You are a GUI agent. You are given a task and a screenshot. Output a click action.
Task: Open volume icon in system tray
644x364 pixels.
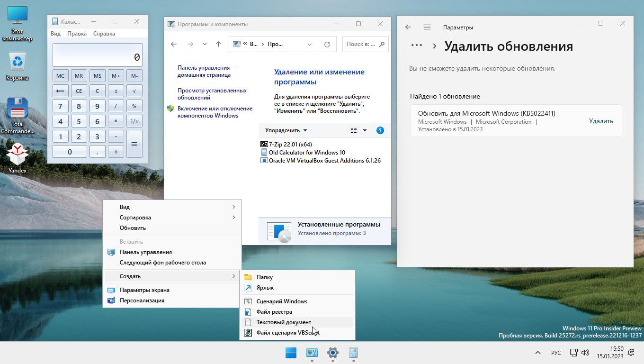point(585,353)
